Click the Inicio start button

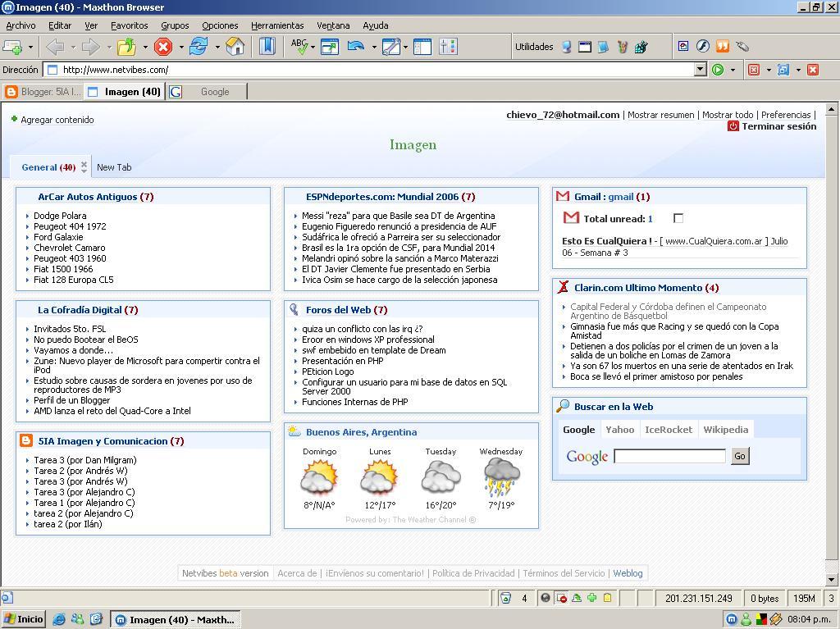point(23,619)
